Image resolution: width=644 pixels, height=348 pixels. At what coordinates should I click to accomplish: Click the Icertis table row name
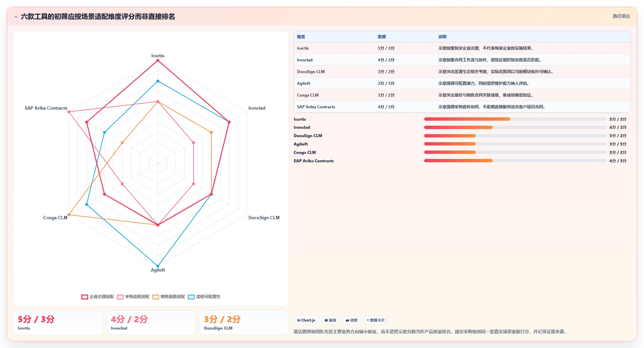coord(303,48)
